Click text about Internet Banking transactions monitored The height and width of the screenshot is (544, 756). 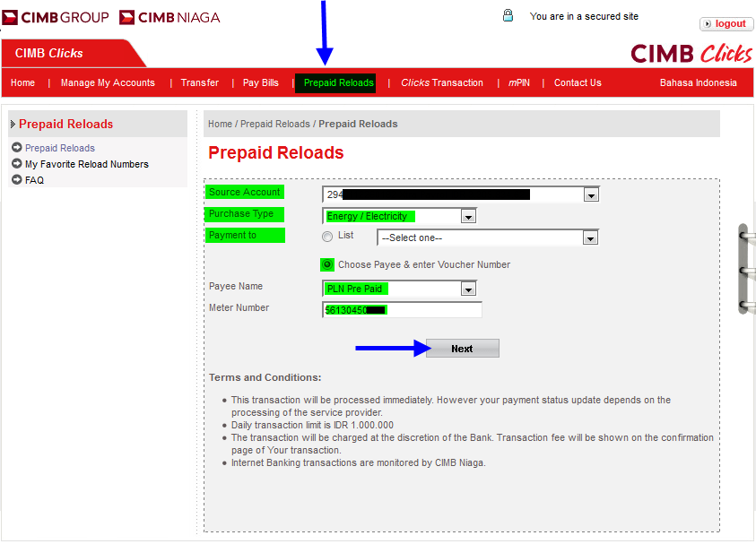tap(358, 462)
